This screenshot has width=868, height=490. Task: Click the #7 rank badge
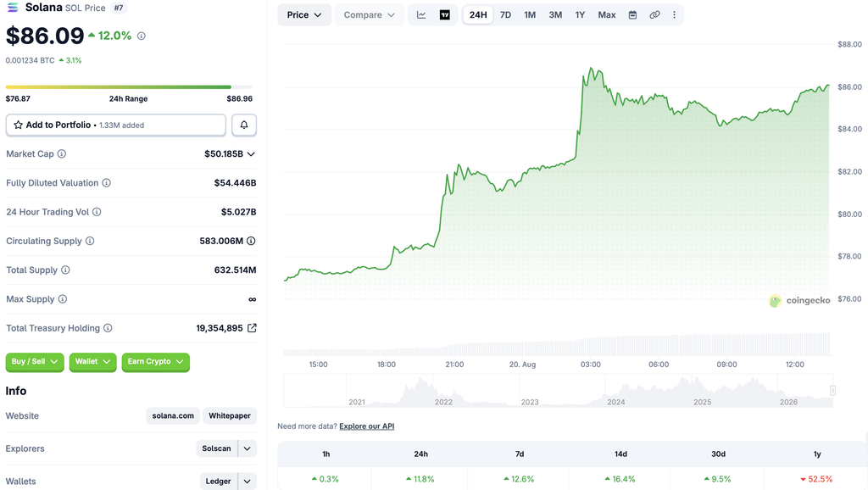(x=119, y=8)
